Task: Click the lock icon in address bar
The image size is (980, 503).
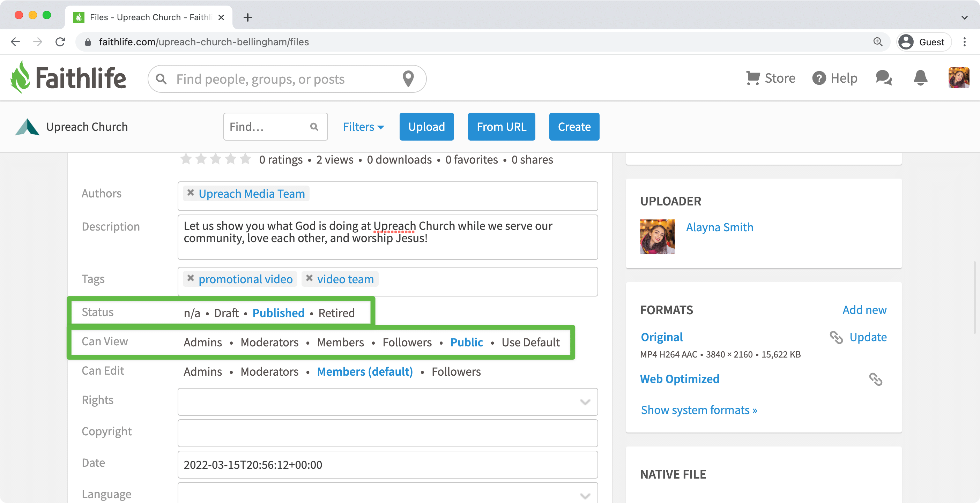Action: click(x=88, y=42)
